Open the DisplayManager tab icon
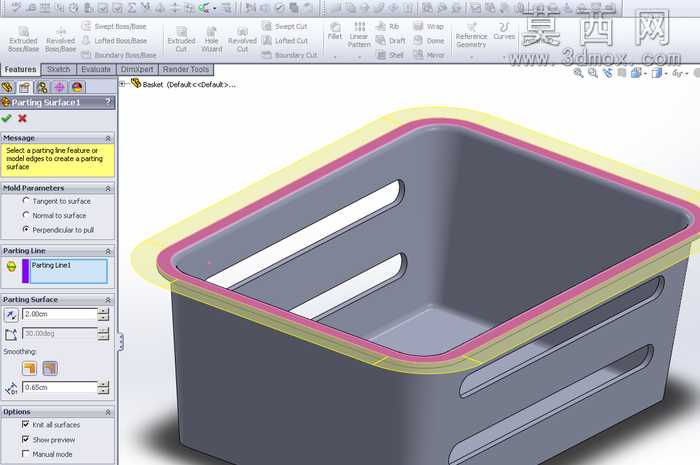Image resolution: width=700 pixels, height=465 pixels. point(77,87)
